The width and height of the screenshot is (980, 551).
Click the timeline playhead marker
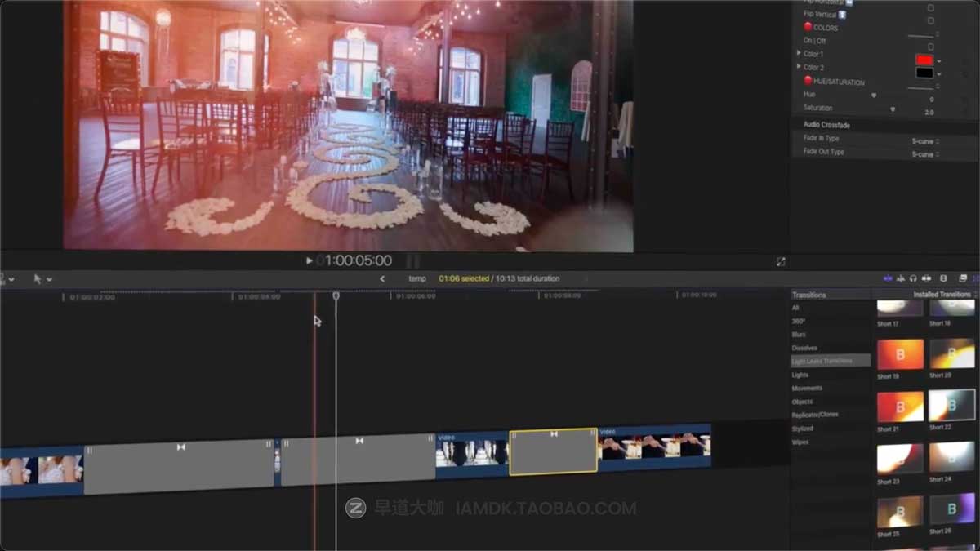pos(336,295)
